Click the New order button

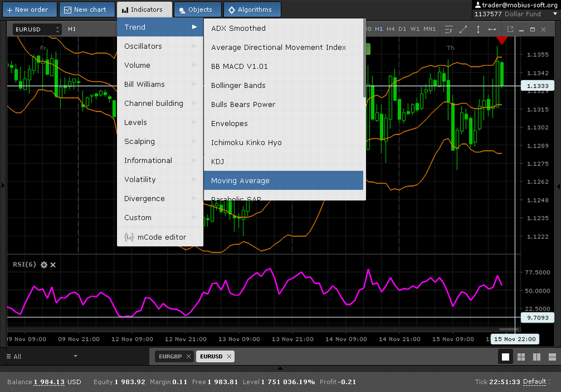pos(30,10)
